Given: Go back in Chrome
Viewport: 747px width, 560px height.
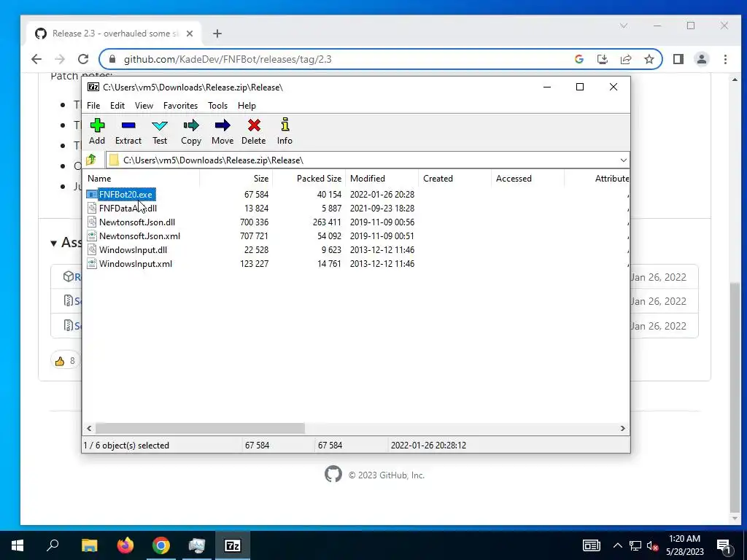Looking at the screenshot, I should click(36, 59).
